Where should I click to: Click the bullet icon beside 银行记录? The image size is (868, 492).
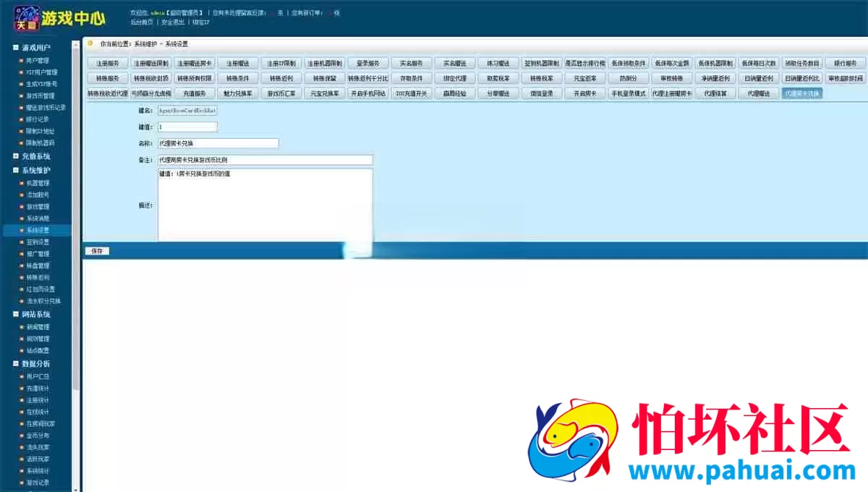22,119
